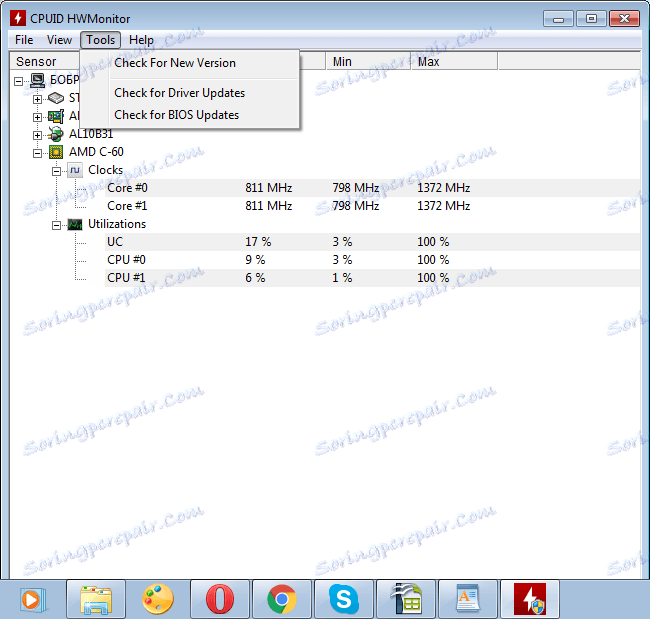Choose Check for BIOS Updates

(177, 115)
